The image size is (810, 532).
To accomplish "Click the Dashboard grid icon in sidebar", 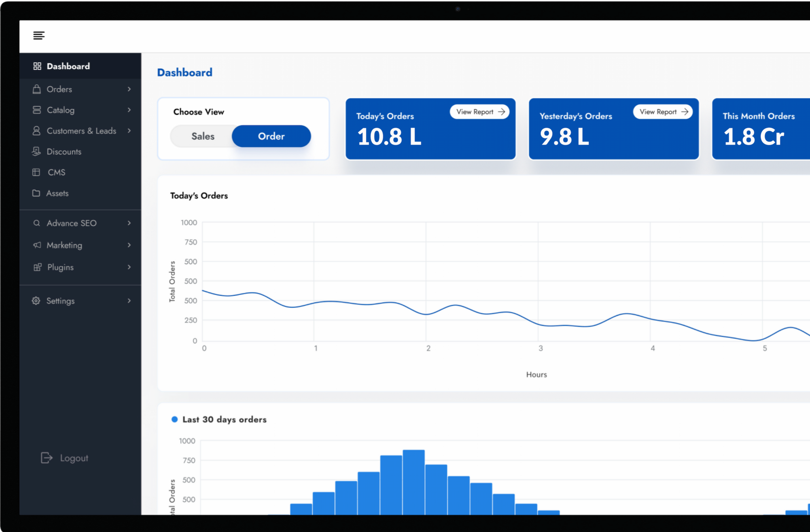I will click(37, 66).
